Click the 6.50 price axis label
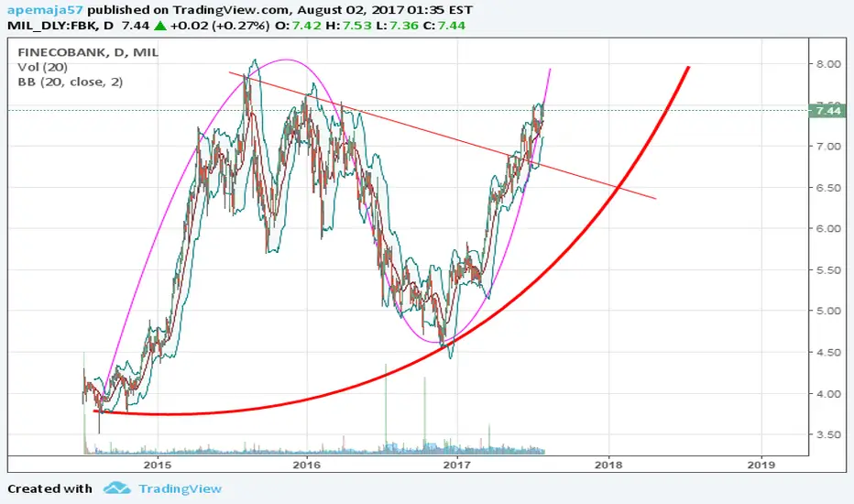 point(829,188)
